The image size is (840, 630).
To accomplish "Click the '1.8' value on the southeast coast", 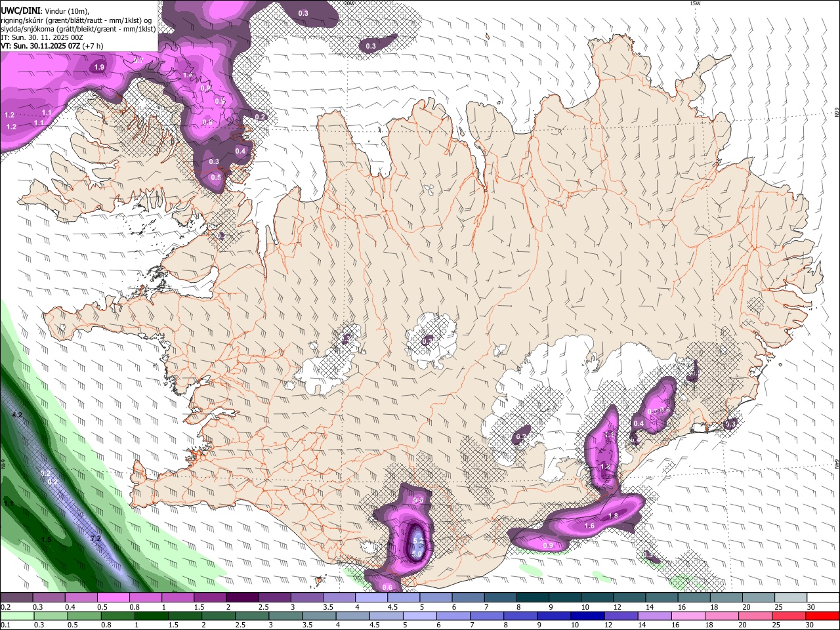I will click(613, 516).
